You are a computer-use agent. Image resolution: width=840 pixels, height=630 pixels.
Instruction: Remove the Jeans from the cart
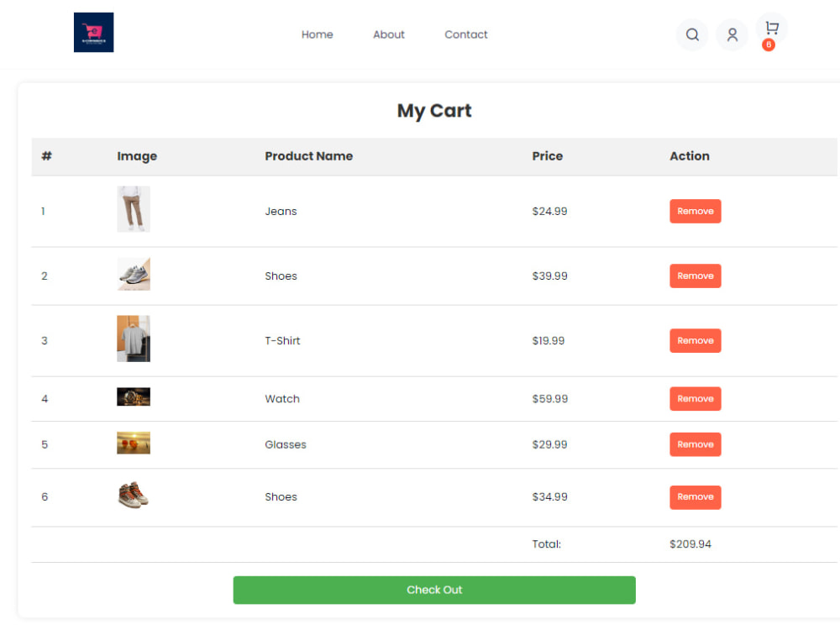click(695, 211)
